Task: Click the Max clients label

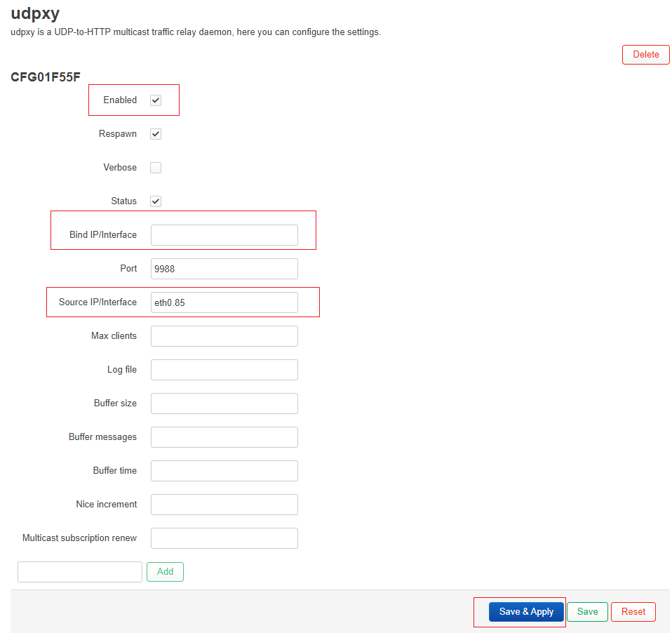Action: [114, 335]
